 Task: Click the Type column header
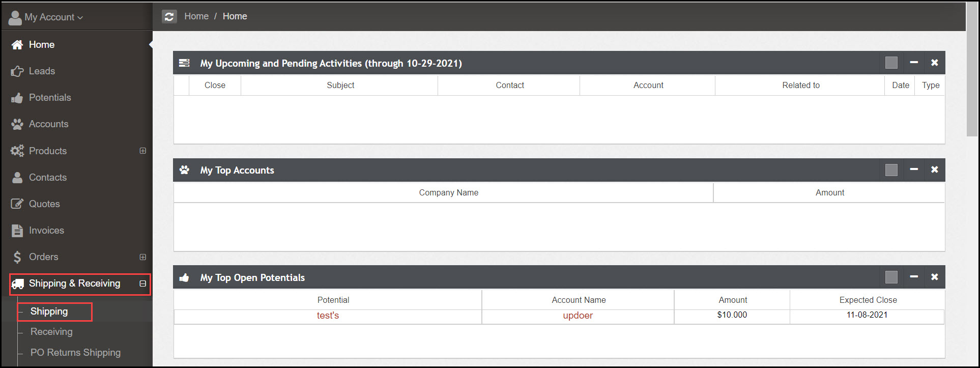[931, 86]
